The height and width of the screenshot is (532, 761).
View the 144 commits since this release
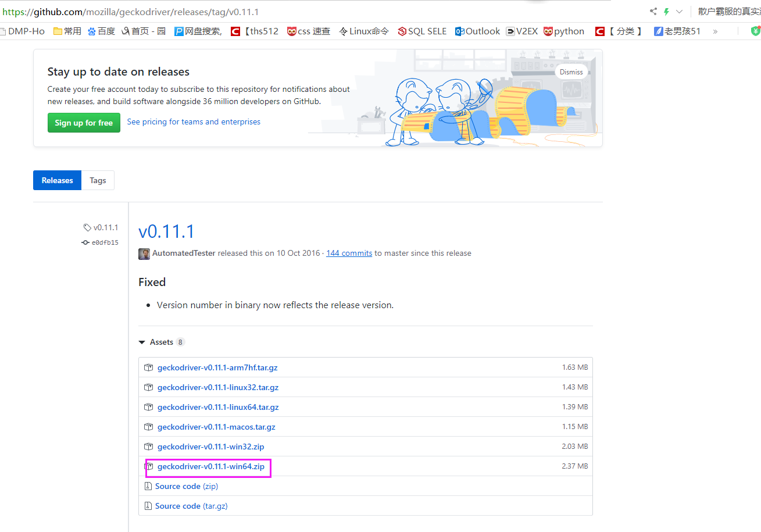(x=349, y=253)
